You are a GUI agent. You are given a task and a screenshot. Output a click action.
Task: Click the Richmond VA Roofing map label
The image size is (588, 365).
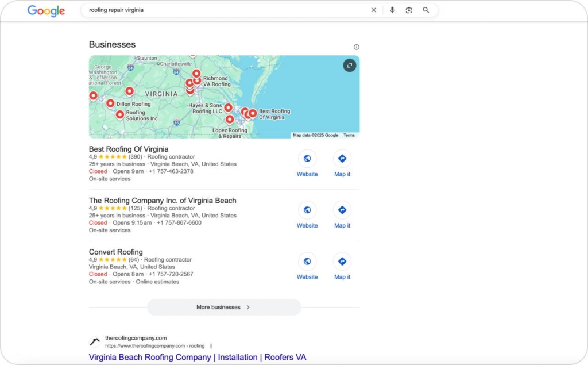coord(216,81)
